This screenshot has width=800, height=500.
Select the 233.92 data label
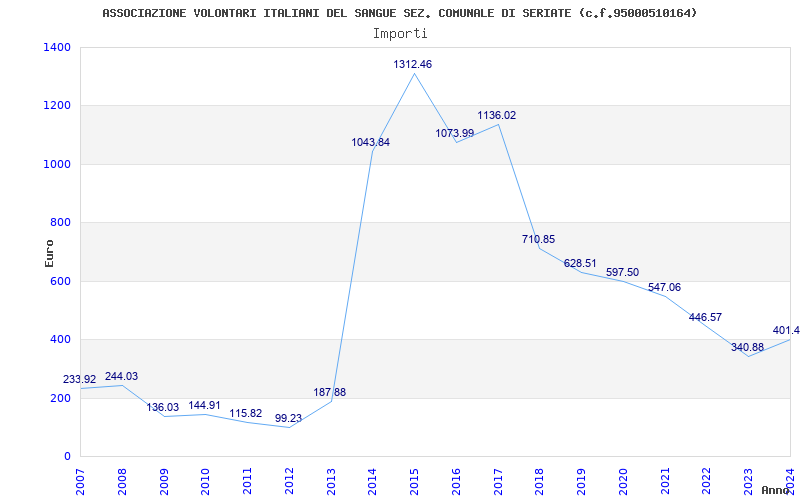coord(80,379)
